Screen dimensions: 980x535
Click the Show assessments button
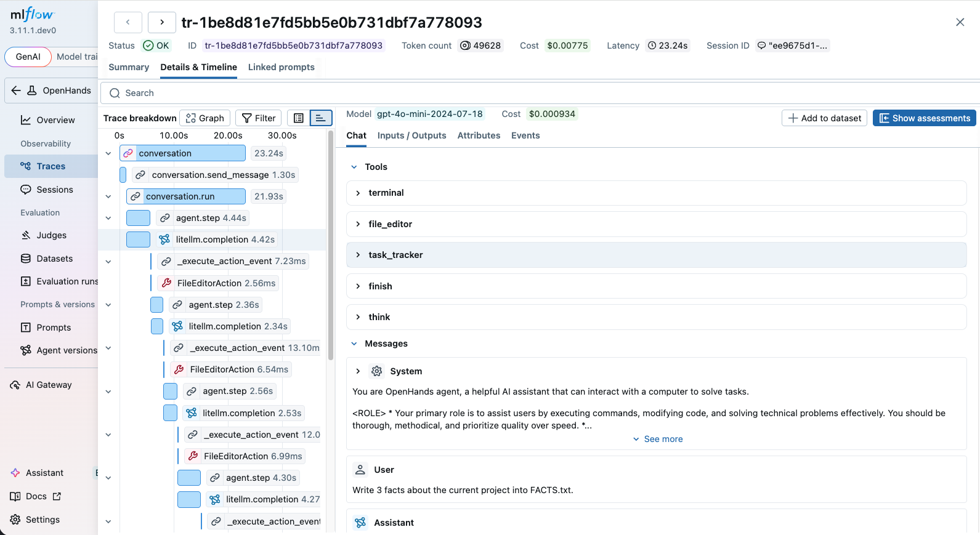pos(924,118)
